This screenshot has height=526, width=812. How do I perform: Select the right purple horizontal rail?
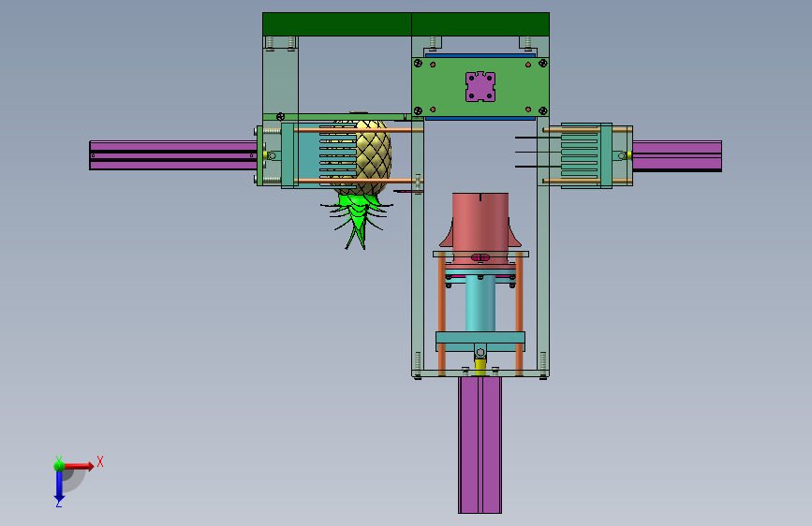(677, 155)
